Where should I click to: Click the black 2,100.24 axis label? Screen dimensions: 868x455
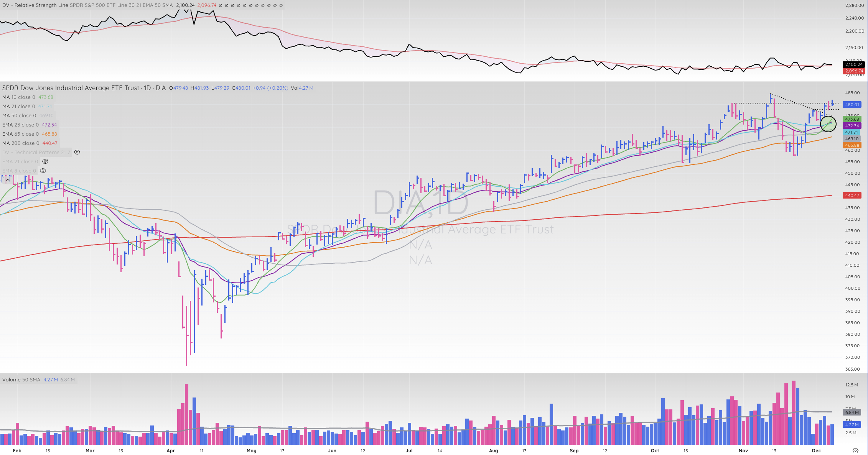[854, 64]
